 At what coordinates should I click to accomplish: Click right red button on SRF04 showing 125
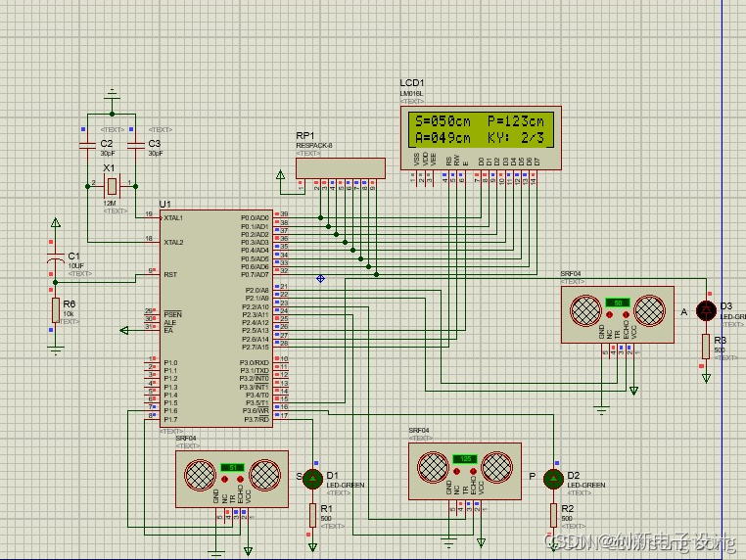(x=473, y=471)
